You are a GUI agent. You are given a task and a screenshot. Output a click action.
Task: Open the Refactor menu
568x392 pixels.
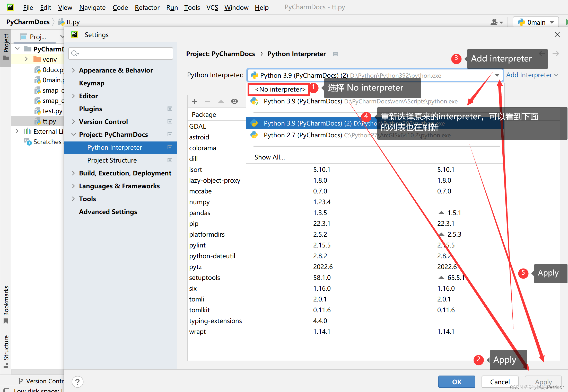pos(147,7)
